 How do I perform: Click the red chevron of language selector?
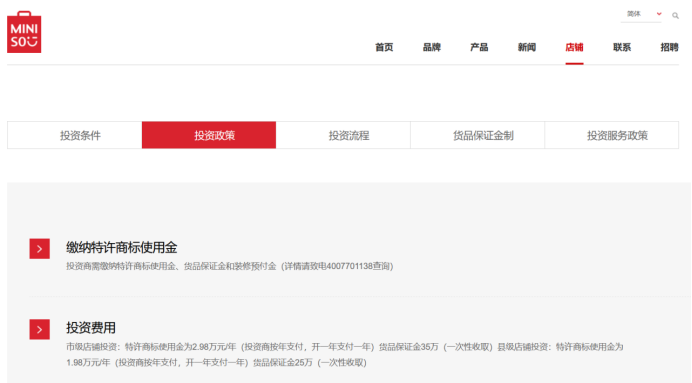(x=659, y=14)
